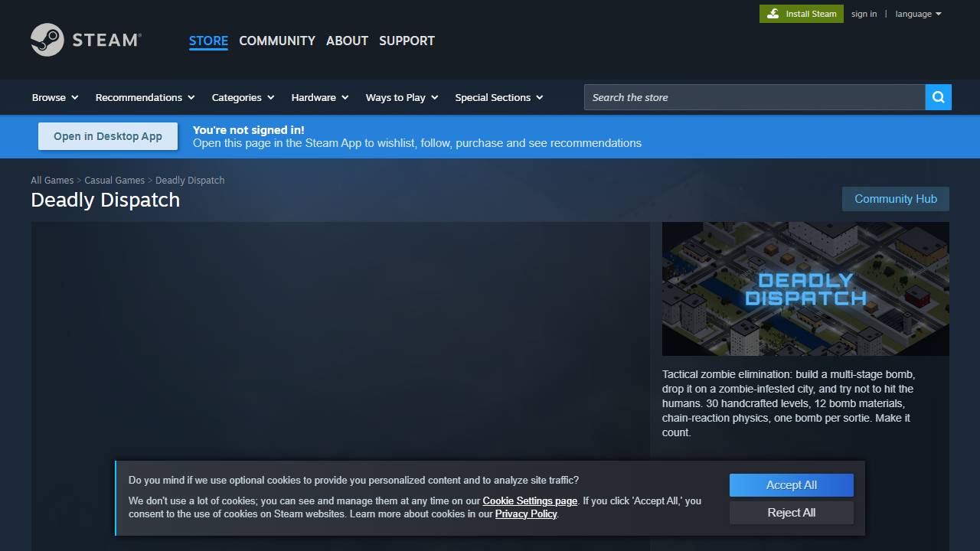
Task: Open the language selector dropdown
Action: coord(918,14)
